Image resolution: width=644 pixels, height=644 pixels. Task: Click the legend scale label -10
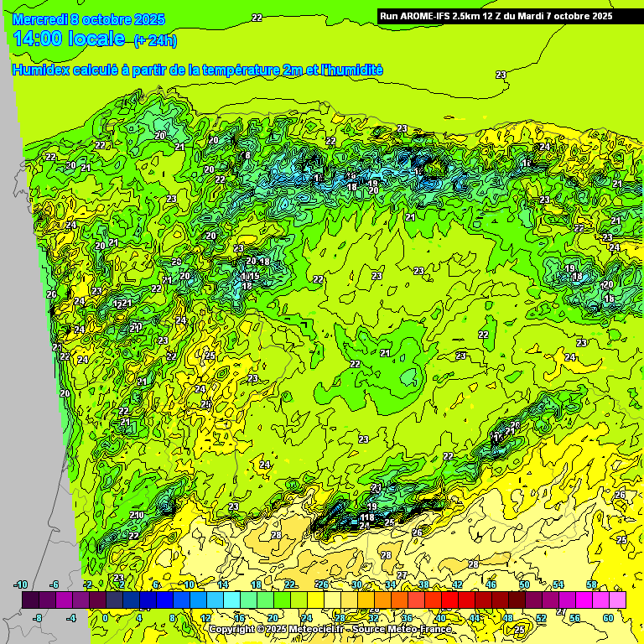21,584
